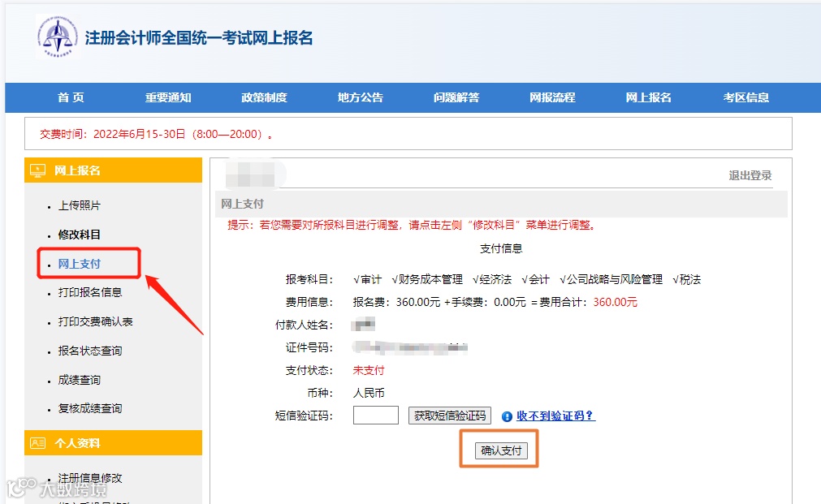The height and width of the screenshot is (504, 821).
Task: Open the 地方公告 navigation item
Action: pos(361,97)
